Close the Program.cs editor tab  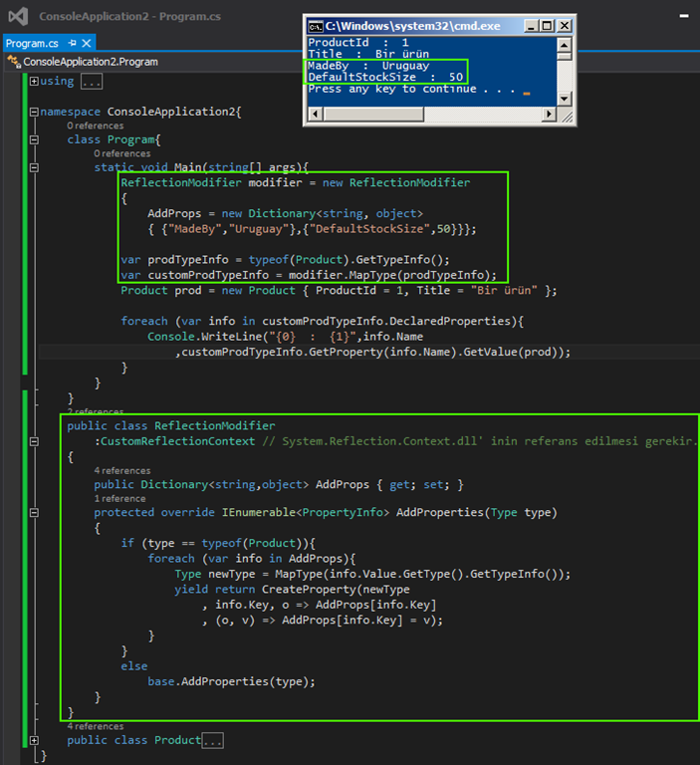87,44
